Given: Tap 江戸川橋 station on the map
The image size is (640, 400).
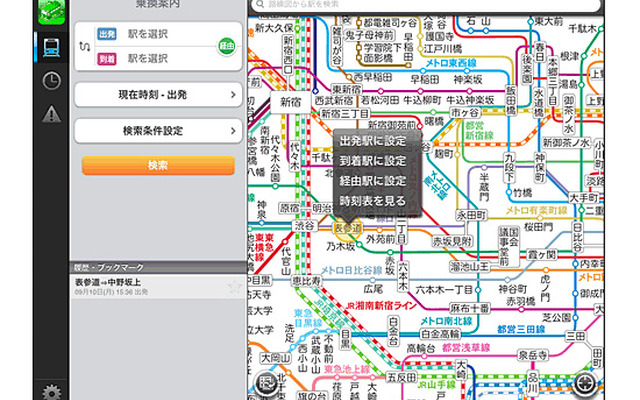Looking at the screenshot, I should point(442,49).
